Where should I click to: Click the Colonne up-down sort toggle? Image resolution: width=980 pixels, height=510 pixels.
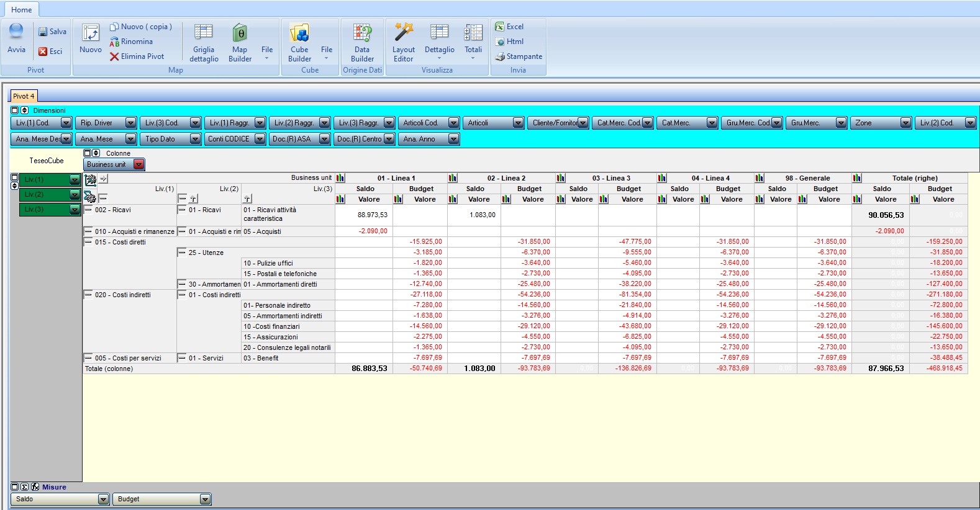pyautogui.click(x=96, y=153)
